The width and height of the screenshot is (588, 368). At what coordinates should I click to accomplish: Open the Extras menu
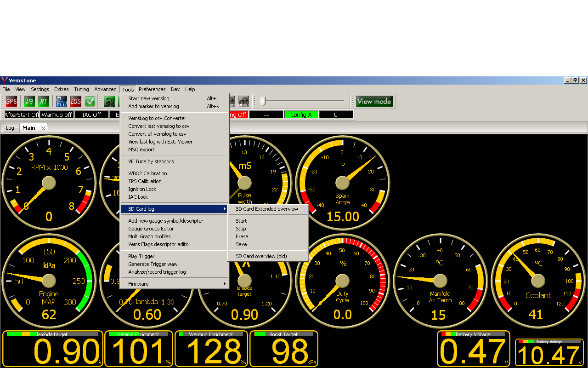tap(61, 89)
